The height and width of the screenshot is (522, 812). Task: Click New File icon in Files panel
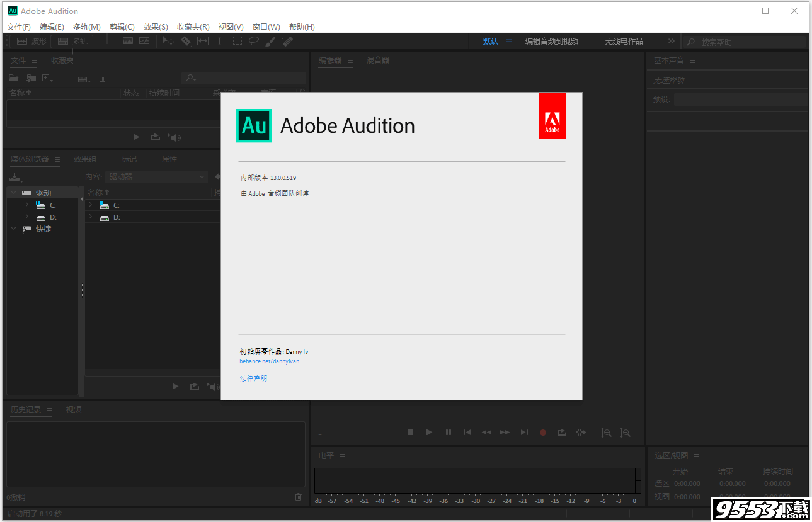click(x=47, y=78)
